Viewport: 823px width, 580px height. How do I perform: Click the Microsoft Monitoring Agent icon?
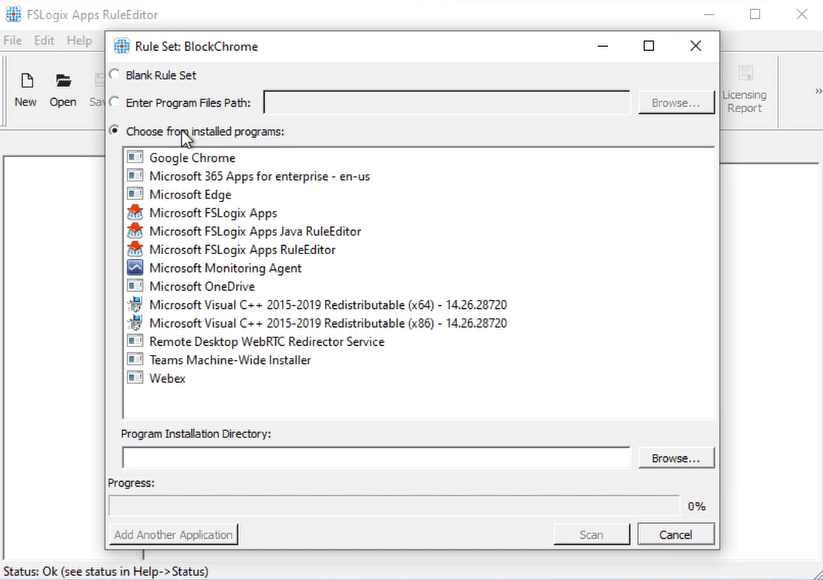pos(135,267)
